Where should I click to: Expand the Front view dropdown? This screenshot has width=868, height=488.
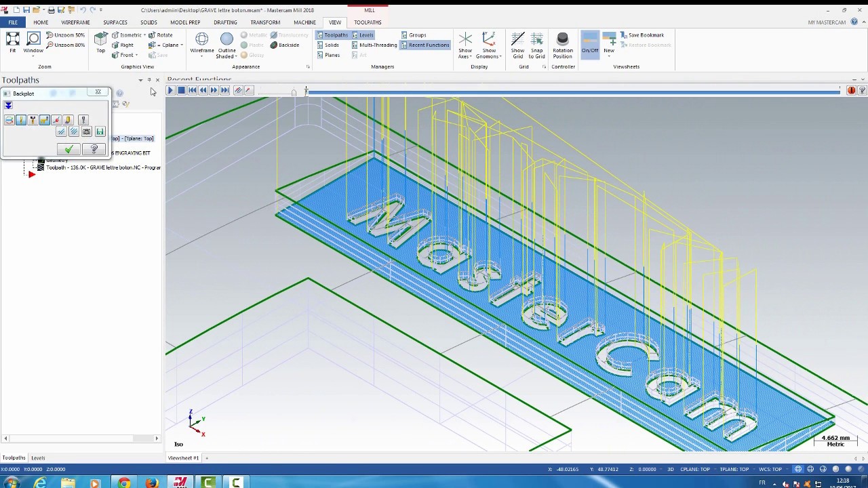tap(136, 55)
